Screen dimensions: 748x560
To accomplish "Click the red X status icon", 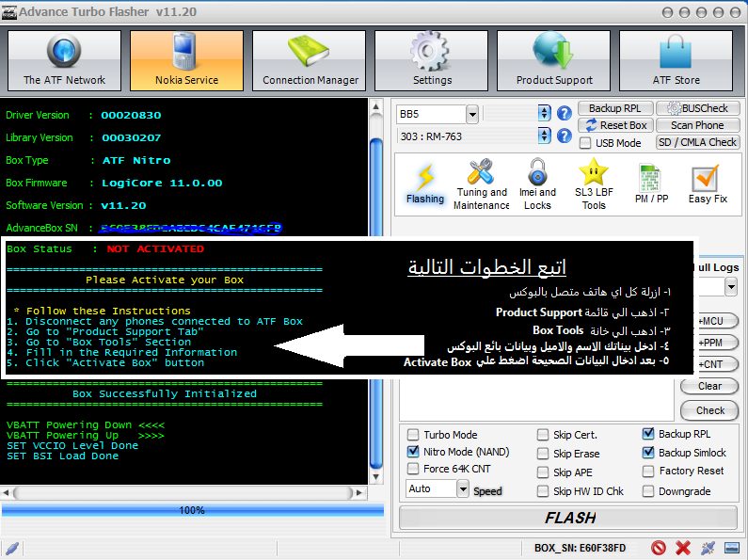I will pyautogui.click(x=683, y=548).
